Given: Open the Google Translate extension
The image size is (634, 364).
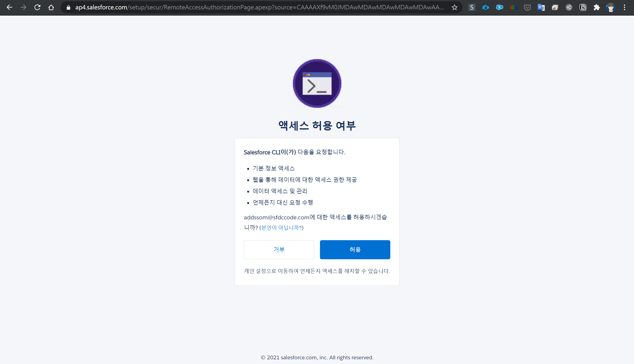Looking at the screenshot, I should coord(541,7).
